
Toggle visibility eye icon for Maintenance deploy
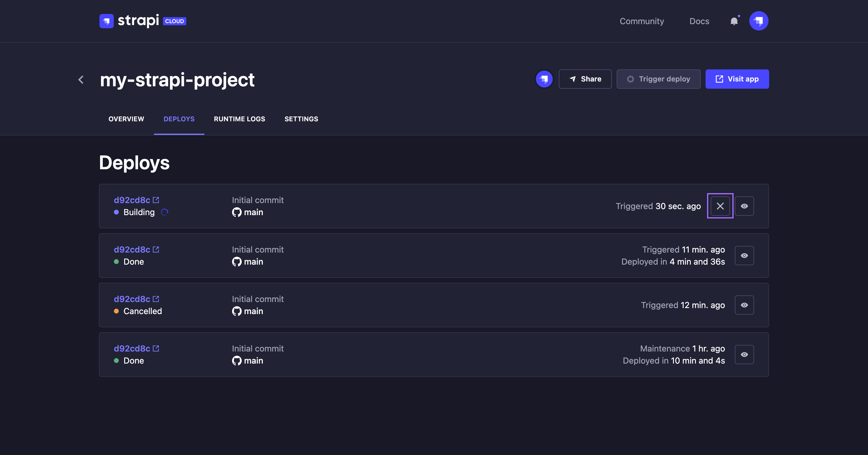point(744,354)
